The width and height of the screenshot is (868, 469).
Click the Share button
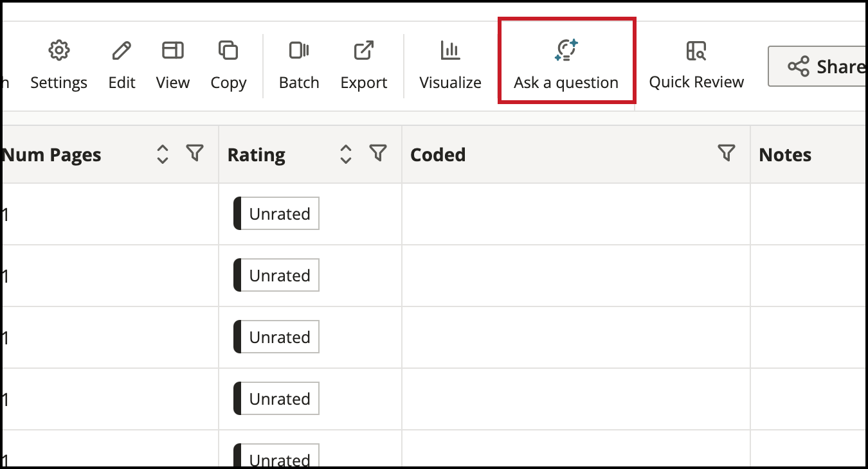(x=818, y=66)
